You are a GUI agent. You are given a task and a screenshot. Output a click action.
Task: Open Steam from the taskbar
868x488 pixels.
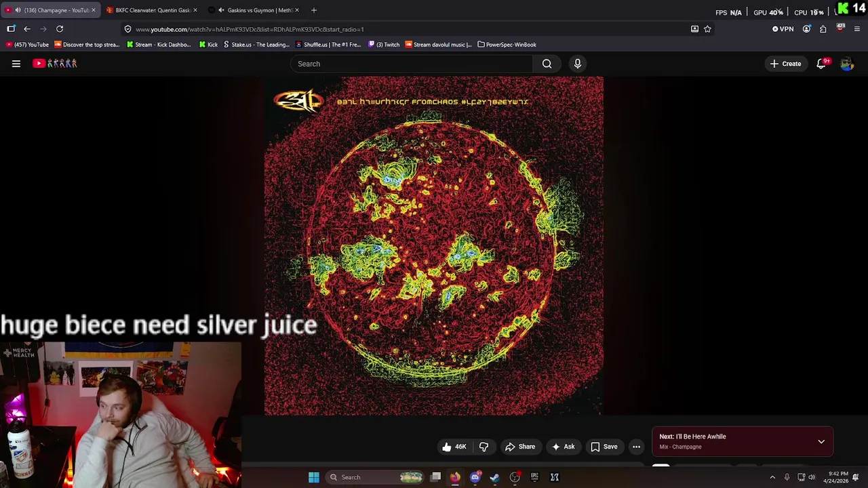(x=495, y=477)
